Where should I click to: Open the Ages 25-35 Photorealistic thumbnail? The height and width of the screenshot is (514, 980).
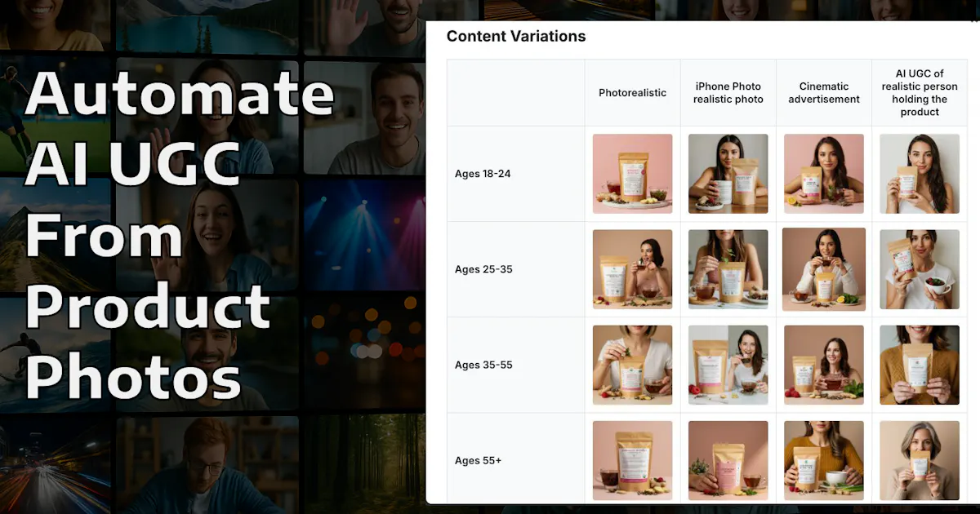[x=632, y=269]
